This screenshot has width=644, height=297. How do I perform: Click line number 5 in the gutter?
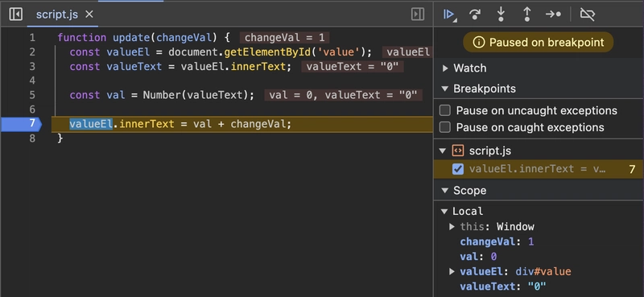pos(32,95)
